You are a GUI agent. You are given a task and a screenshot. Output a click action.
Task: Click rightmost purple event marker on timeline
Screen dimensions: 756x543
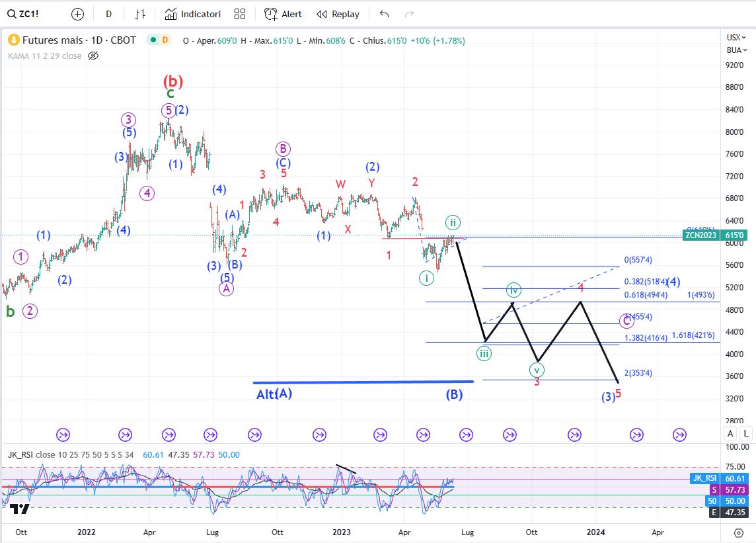click(679, 435)
